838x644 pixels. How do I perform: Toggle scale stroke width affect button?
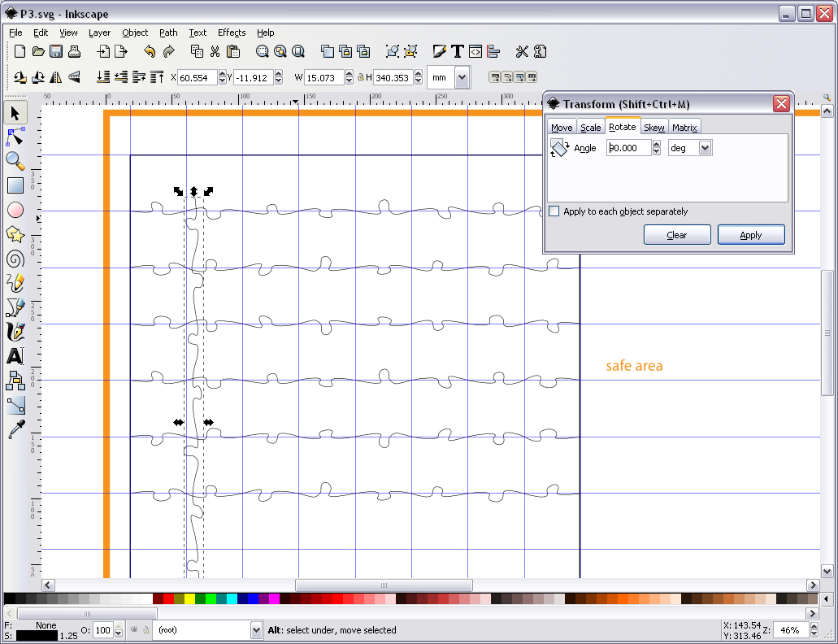click(x=495, y=77)
